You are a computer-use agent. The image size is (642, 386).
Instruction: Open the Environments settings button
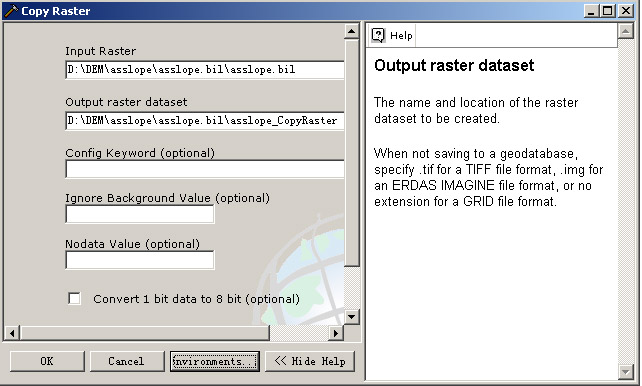click(215, 361)
